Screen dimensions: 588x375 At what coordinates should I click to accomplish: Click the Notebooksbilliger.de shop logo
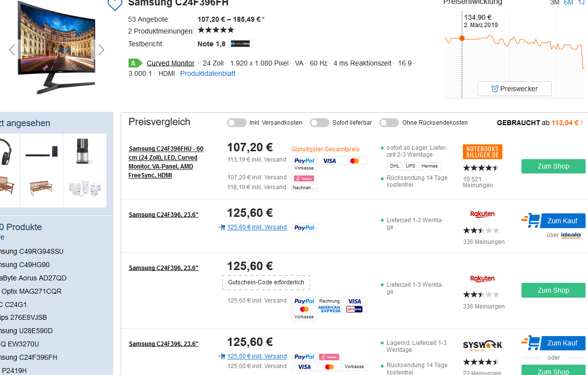click(x=482, y=152)
